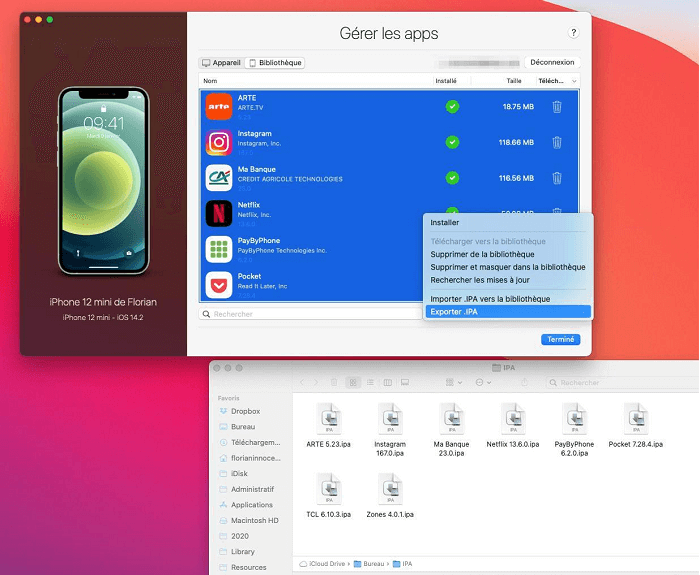The height and width of the screenshot is (575, 700).
Task: Open the help question mark button
Action: click(x=574, y=33)
